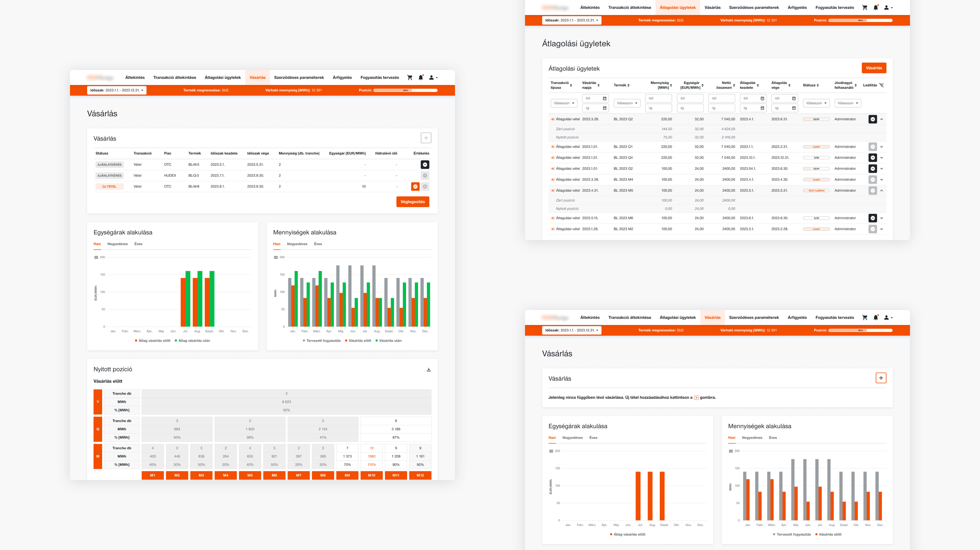Click Pozíció progress bar in Átlagolási ügyletek window
The width and height of the screenshot is (980, 550).
pyautogui.click(x=861, y=21)
